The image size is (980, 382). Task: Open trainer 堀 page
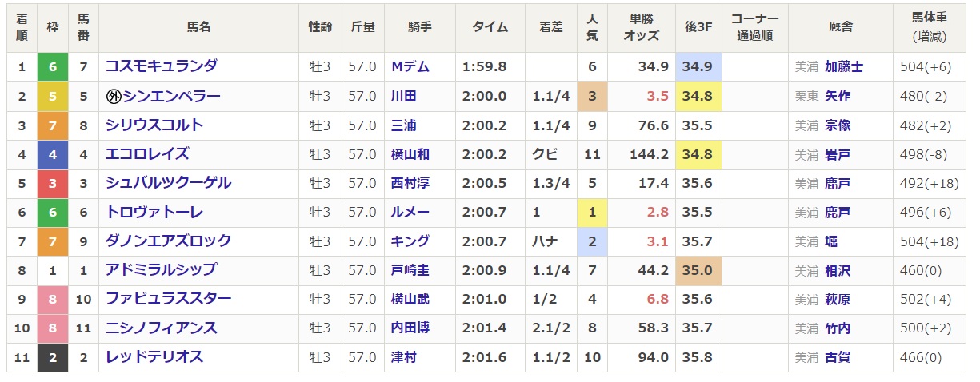point(831,241)
